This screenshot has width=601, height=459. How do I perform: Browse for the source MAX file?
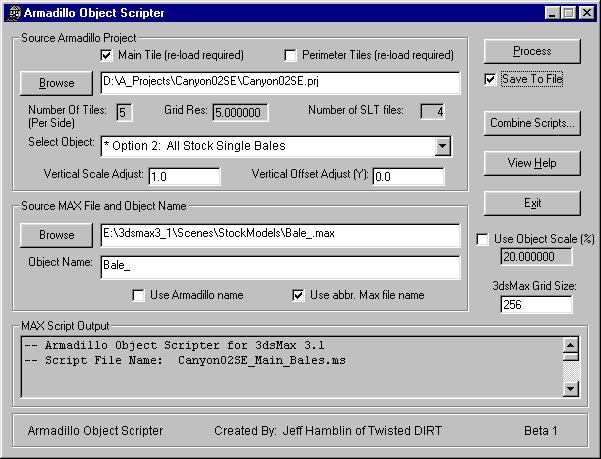point(56,235)
